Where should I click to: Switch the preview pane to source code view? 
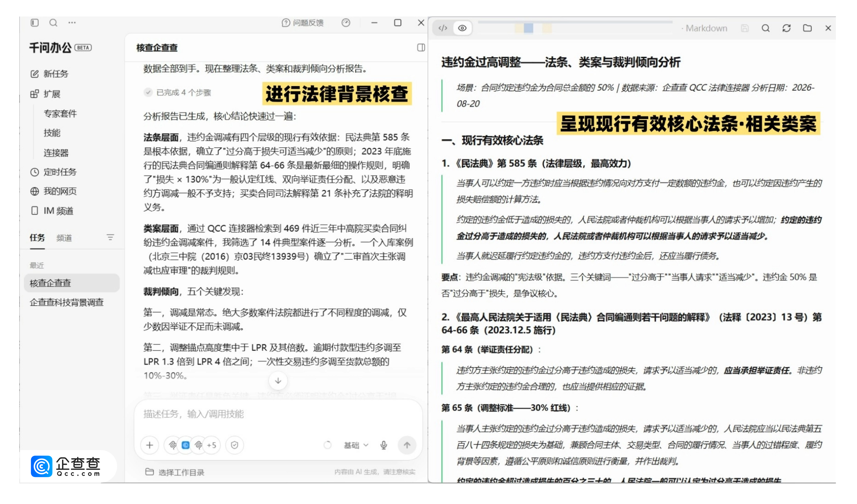click(x=443, y=28)
